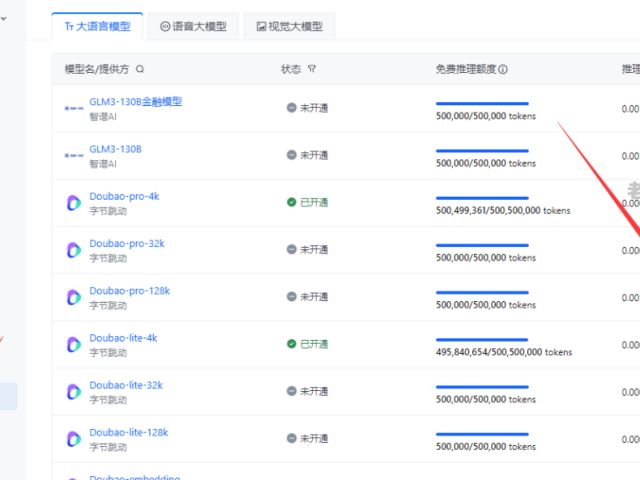
Task: Click the 已开通 status text for Doubao-pro-4k
Action: [x=314, y=202]
